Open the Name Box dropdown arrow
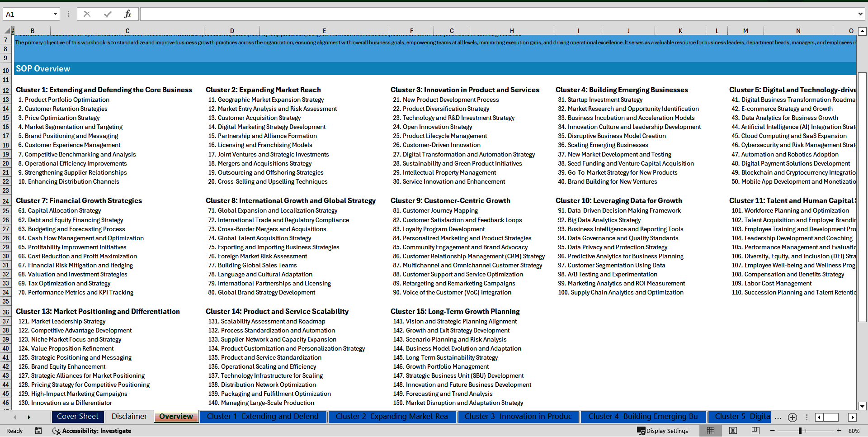Screen dimensions: 868x437 56,14
